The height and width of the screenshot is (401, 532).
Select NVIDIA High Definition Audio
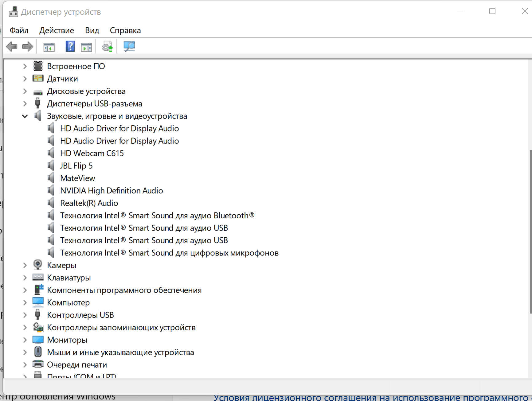point(111,190)
